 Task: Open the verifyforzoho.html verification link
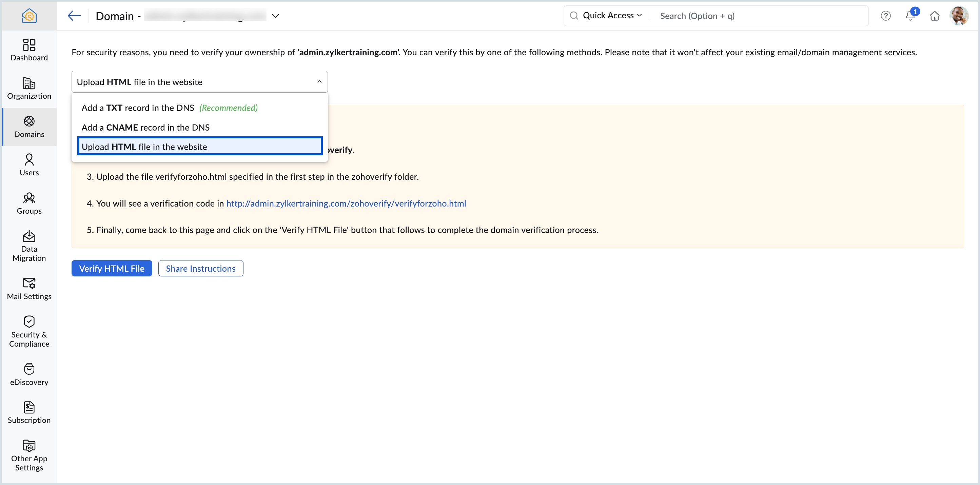pyautogui.click(x=346, y=203)
